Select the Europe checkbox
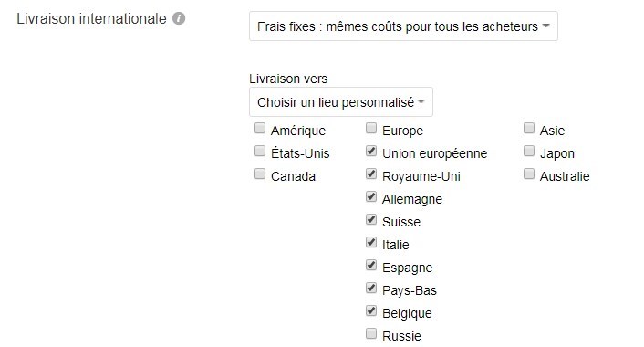The height and width of the screenshot is (347, 644). (371, 128)
